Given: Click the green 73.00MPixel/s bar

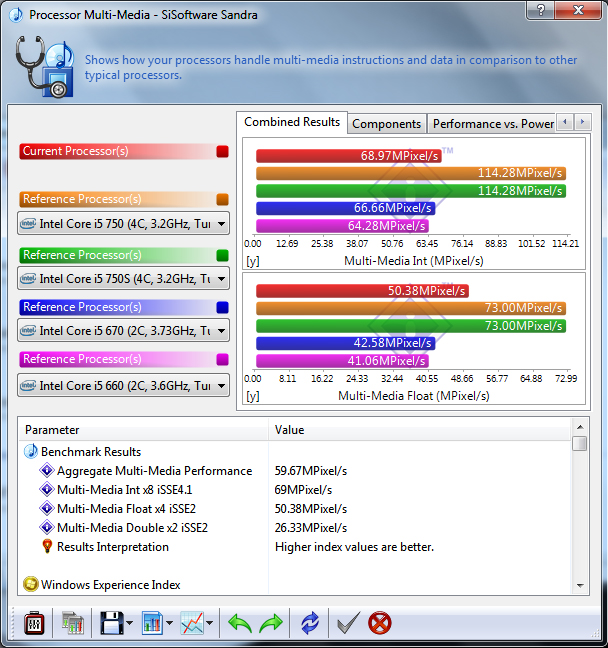Looking at the screenshot, I should pyautogui.click(x=411, y=326).
